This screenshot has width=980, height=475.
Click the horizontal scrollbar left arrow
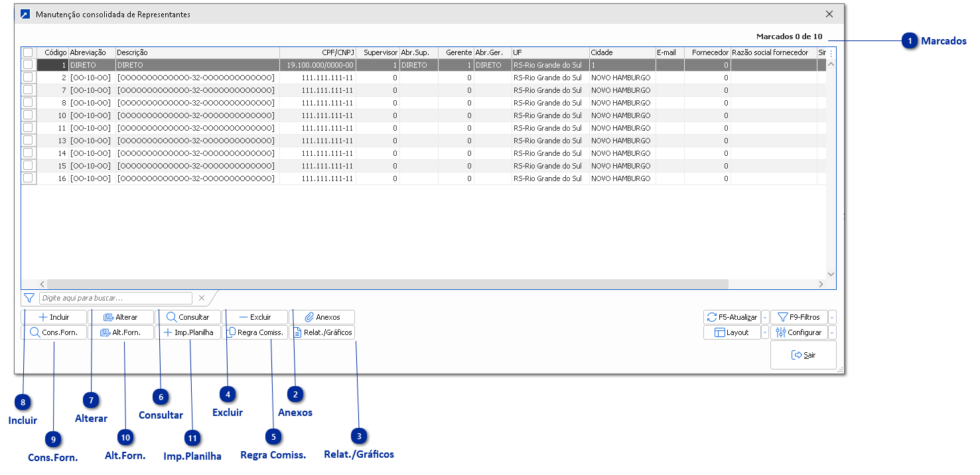42,284
